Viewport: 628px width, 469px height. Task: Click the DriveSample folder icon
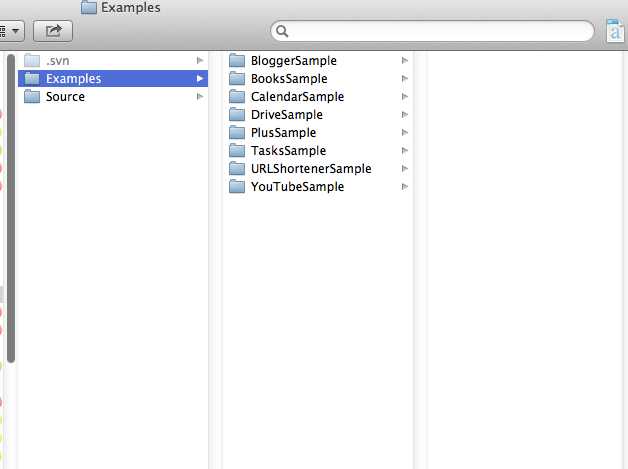coord(237,115)
